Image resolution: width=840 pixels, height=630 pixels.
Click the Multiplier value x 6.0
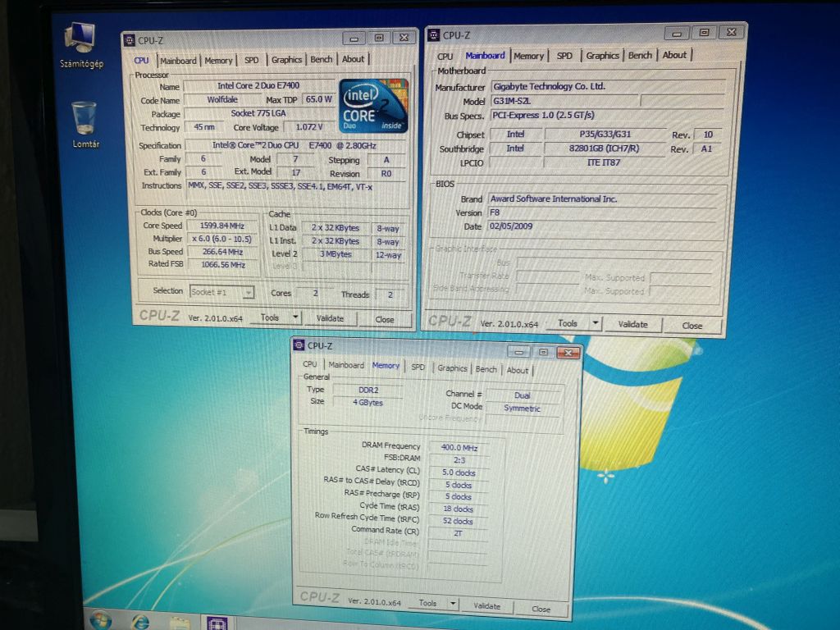pyautogui.click(x=221, y=239)
